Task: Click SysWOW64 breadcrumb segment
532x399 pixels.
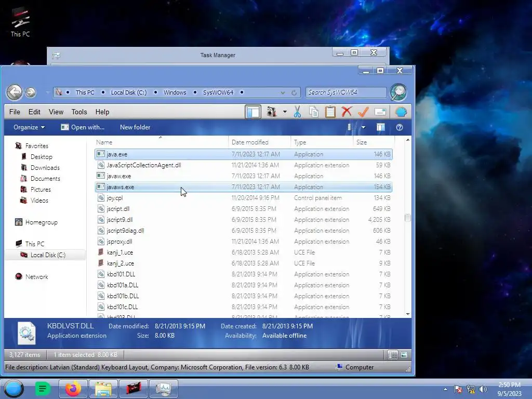Action: tap(218, 92)
